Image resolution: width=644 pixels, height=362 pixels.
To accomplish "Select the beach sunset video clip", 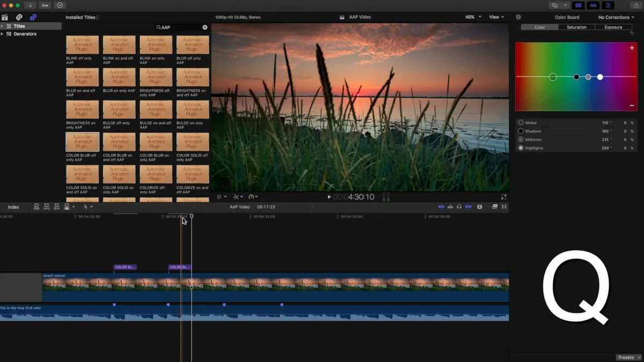I will point(276,287).
